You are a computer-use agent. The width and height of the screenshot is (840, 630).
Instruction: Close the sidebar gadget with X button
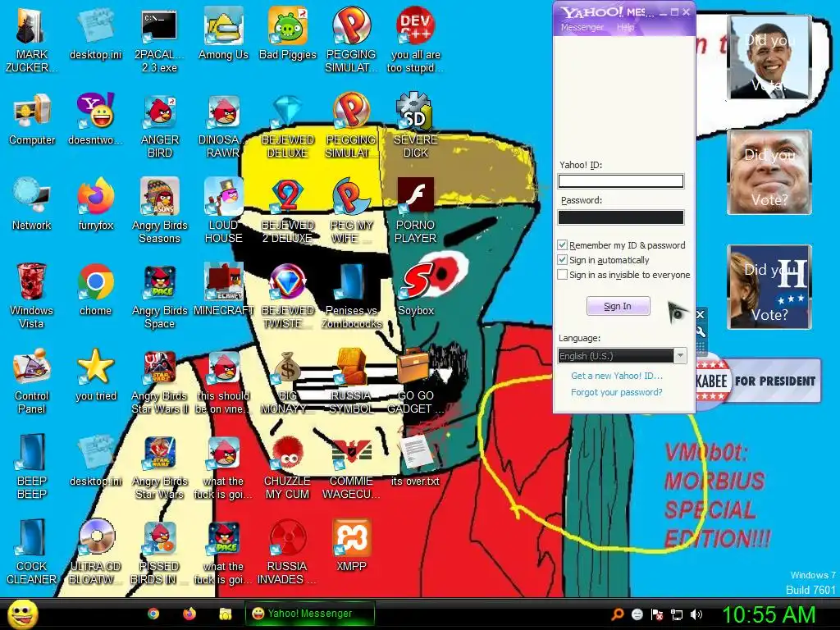tap(701, 314)
